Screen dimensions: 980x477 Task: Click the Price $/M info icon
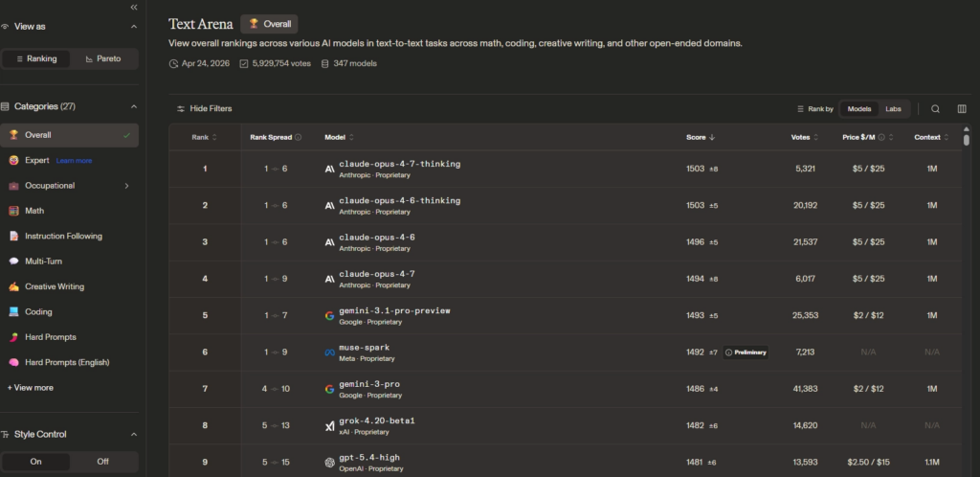coord(881,138)
